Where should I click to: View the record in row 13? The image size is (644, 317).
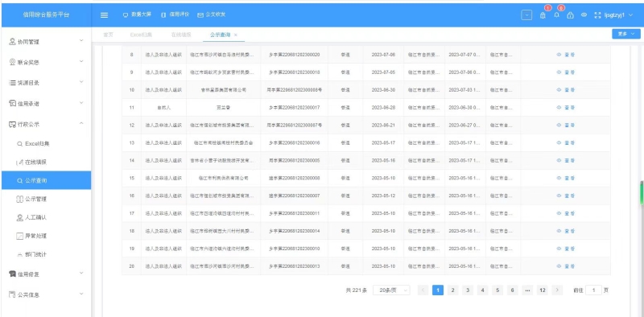click(566, 143)
